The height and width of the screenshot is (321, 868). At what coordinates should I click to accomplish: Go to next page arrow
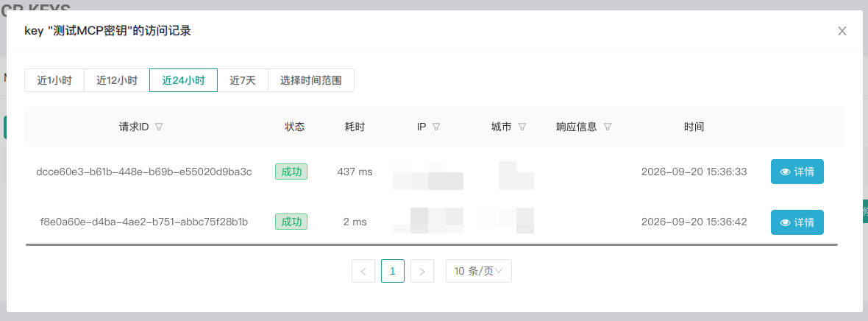[x=421, y=271]
